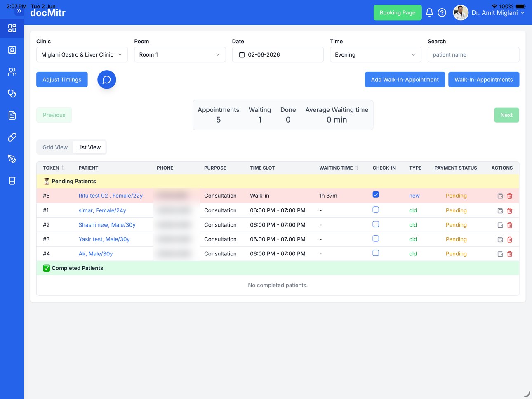Click Adjust Timings button

coord(62,80)
